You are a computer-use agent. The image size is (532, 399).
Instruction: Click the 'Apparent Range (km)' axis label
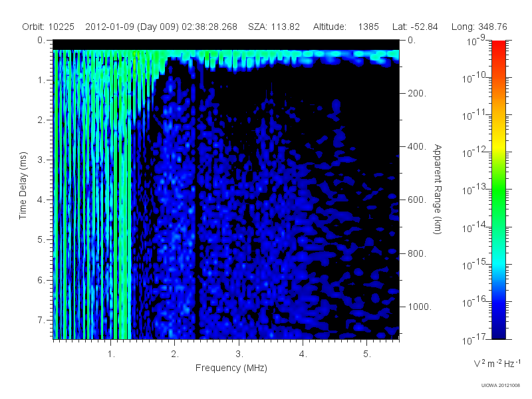[438, 189]
